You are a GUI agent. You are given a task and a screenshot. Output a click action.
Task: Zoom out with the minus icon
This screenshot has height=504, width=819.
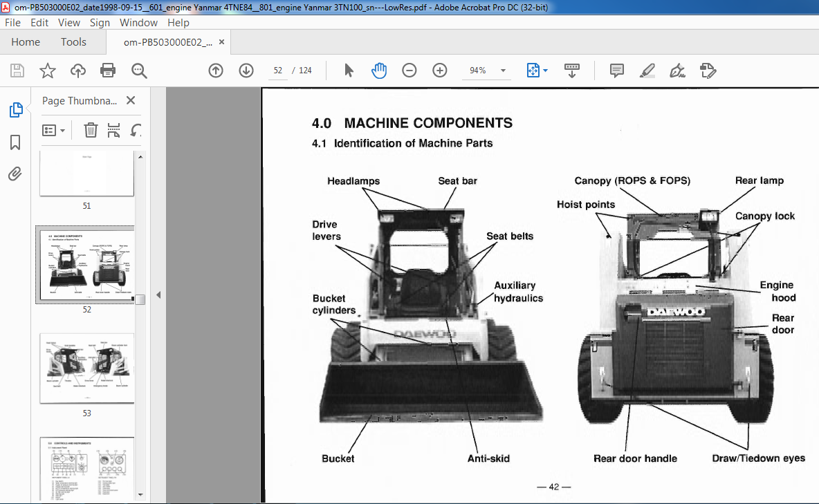[409, 71]
